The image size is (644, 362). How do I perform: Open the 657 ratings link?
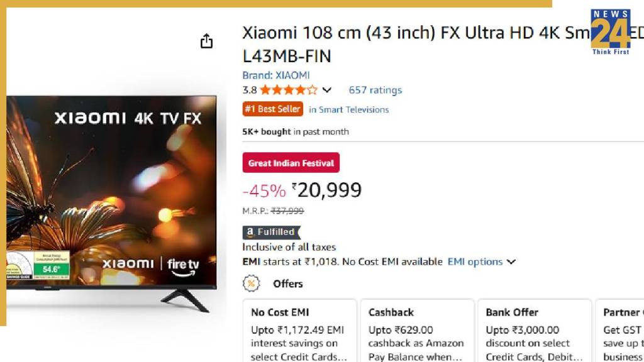point(375,90)
